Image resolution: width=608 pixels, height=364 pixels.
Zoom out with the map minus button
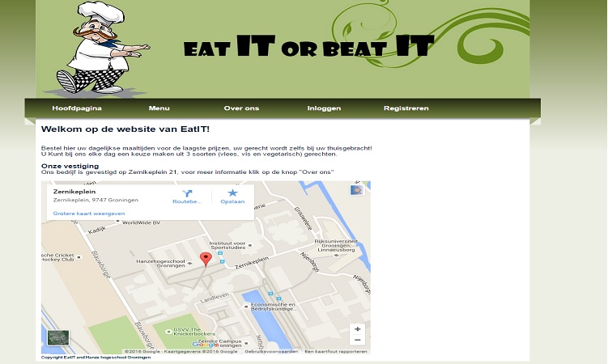tap(358, 340)
